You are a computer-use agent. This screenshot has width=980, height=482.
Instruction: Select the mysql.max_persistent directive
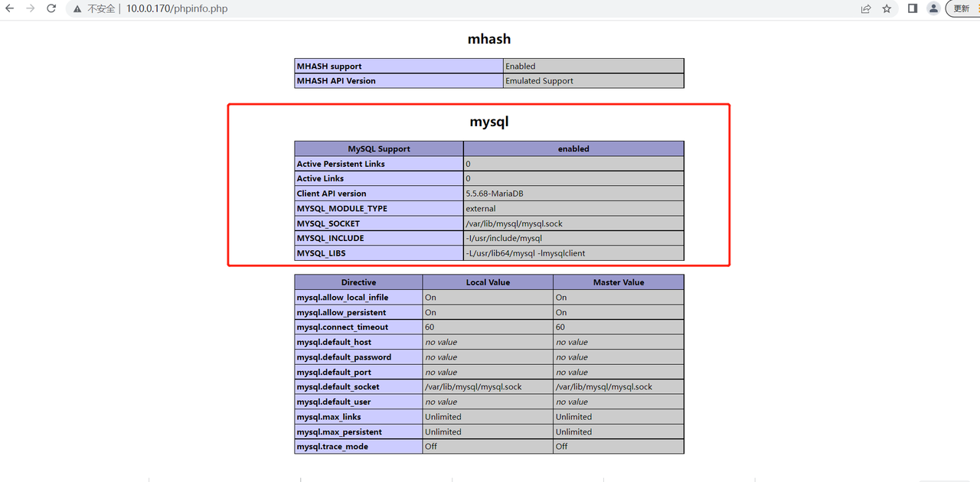tap(339, 432)
